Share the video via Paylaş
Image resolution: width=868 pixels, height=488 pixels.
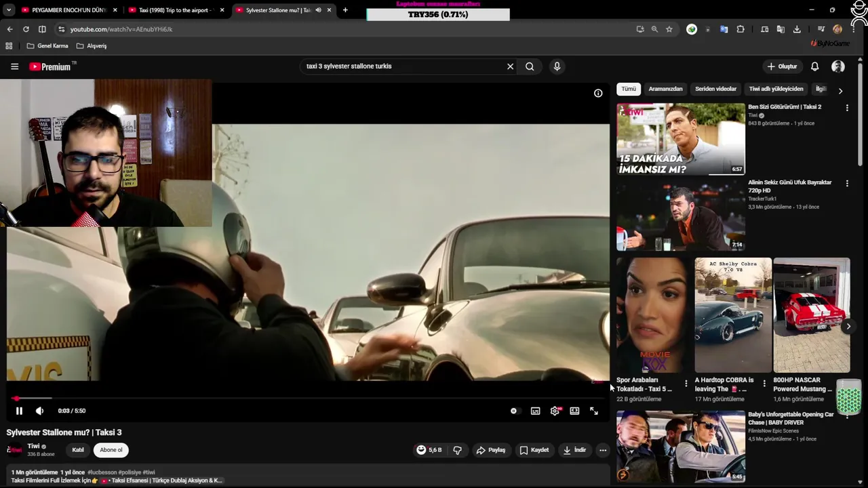(491, 450)
